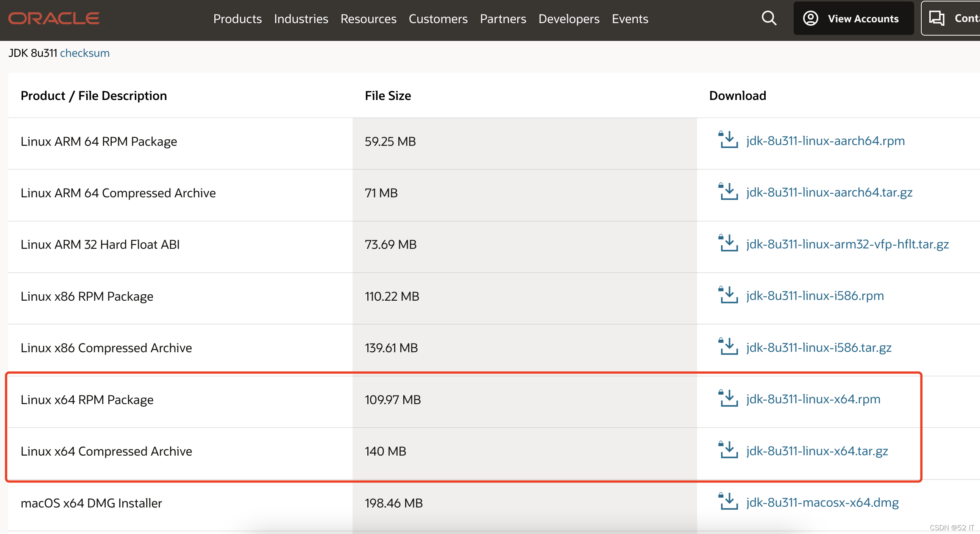Open the Events menu
The image size is (980, 534).
[x=630, y=19]
